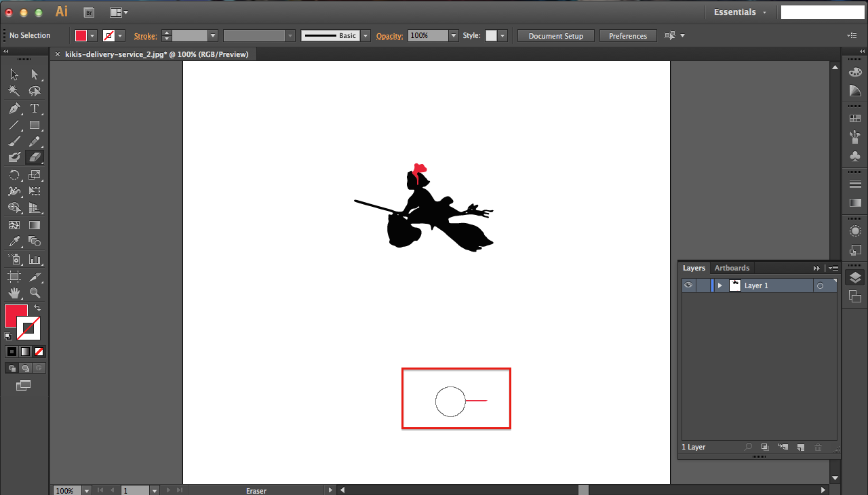Swap fill and stroke colors

[x=37, y=309]
